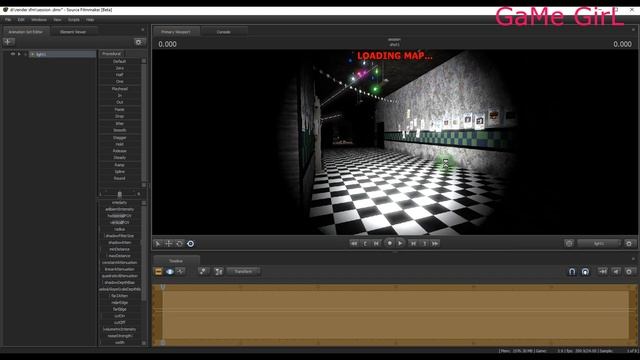This screenshot has width=640, height=360.
Task: Apply the Zero preset
Action: [120, 68]
